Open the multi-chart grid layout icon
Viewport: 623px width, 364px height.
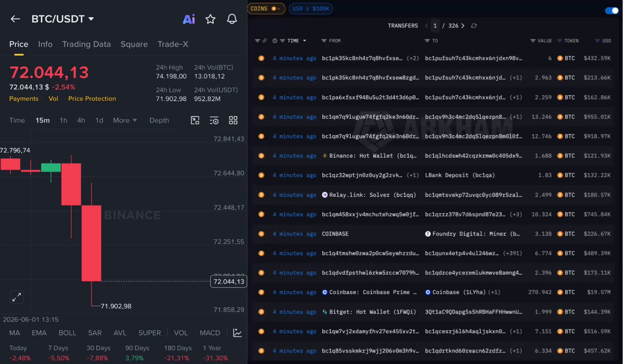click(233, 120)
